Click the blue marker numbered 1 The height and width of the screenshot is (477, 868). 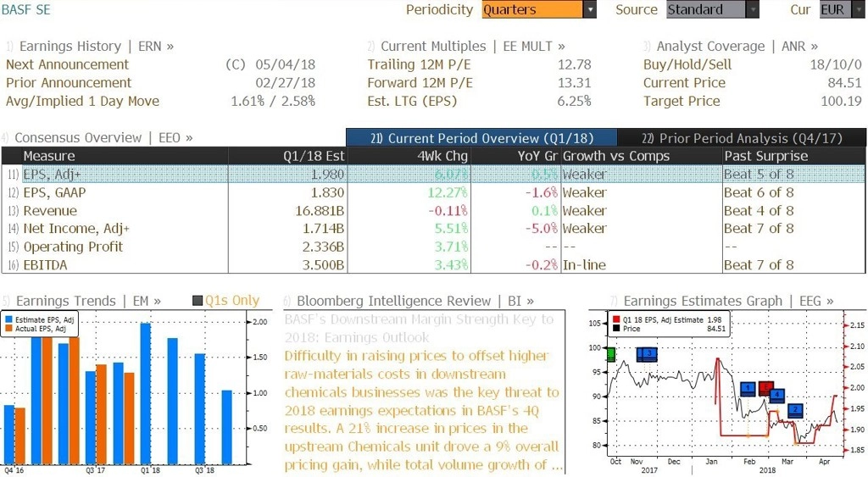(748, 388)
